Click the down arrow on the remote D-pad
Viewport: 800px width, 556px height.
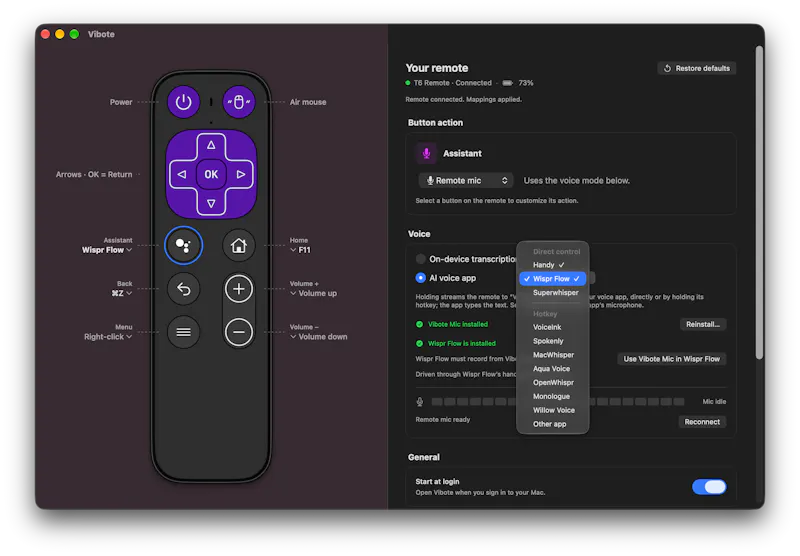click(211, 204)
